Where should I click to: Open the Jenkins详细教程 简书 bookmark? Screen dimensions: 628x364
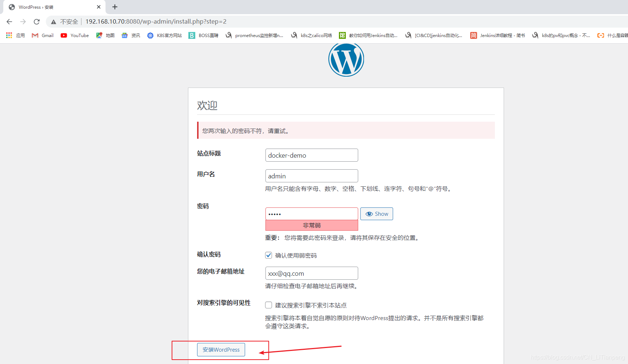(497, 35)
